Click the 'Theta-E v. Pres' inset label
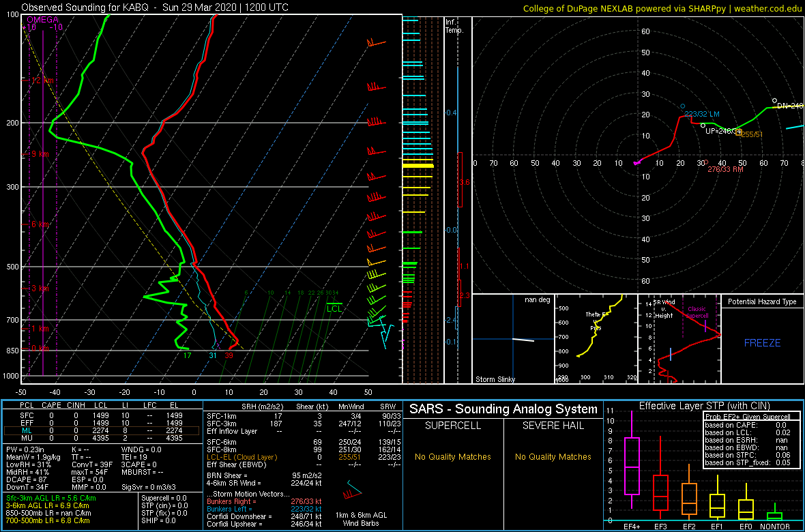Screen dimensions: 805x532 [x=597, y=321]
